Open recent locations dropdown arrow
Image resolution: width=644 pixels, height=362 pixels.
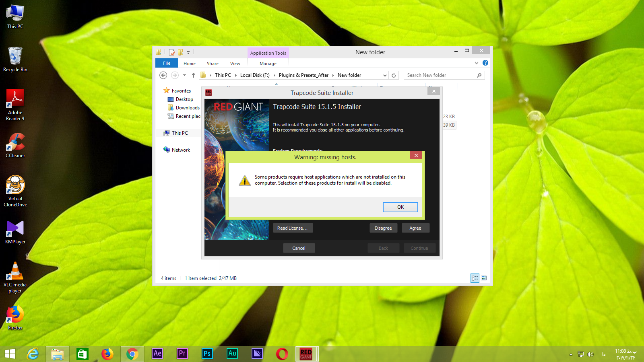pos(184,75)
